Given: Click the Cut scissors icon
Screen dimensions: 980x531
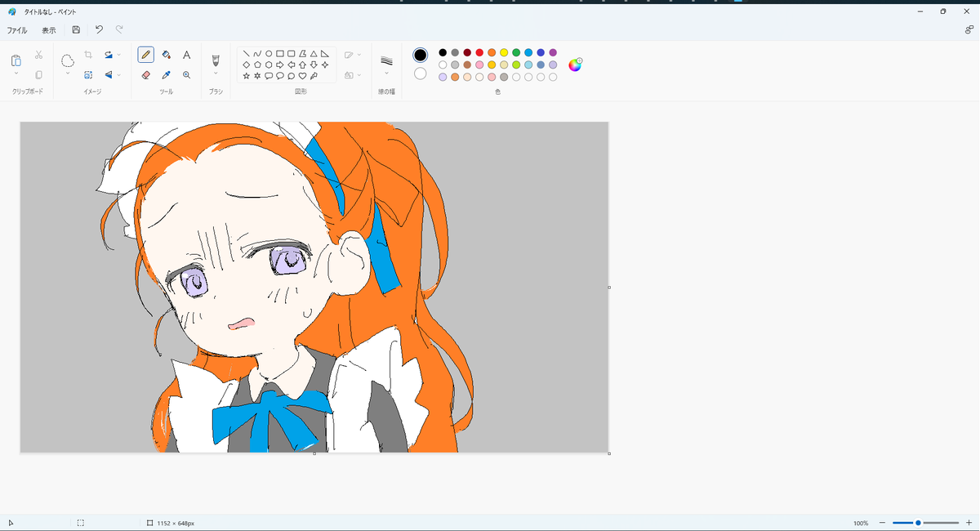Looking at the screenshot, I should [38, 55].
